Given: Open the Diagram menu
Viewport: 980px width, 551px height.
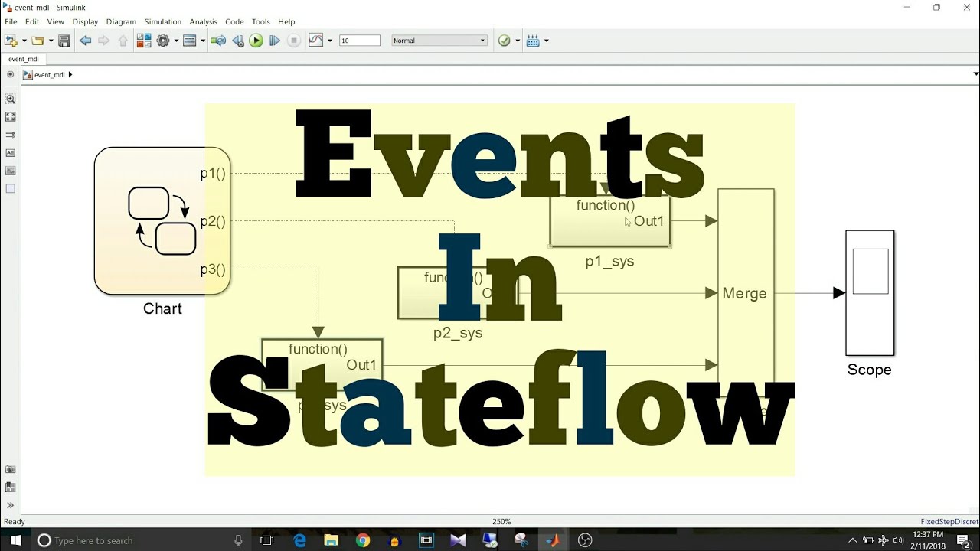Looking at the screenshot, I should (x=121, y=22).
